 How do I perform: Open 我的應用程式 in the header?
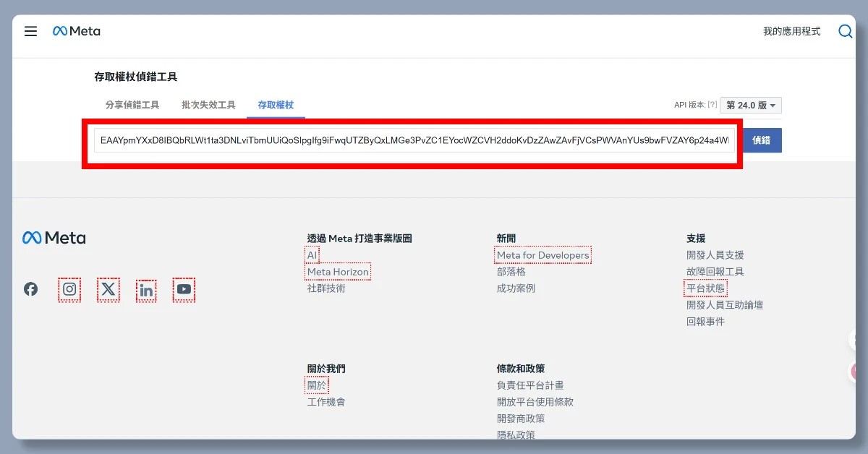pos(792,31)
